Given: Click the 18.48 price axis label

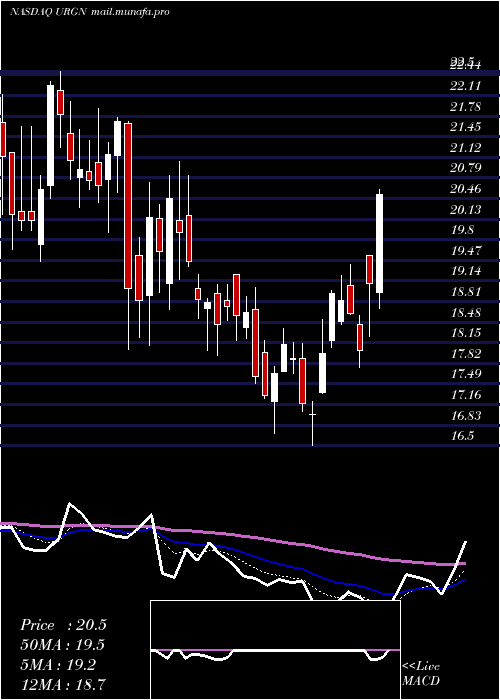Looking at the screenshot, I should (x=466, y=312).
